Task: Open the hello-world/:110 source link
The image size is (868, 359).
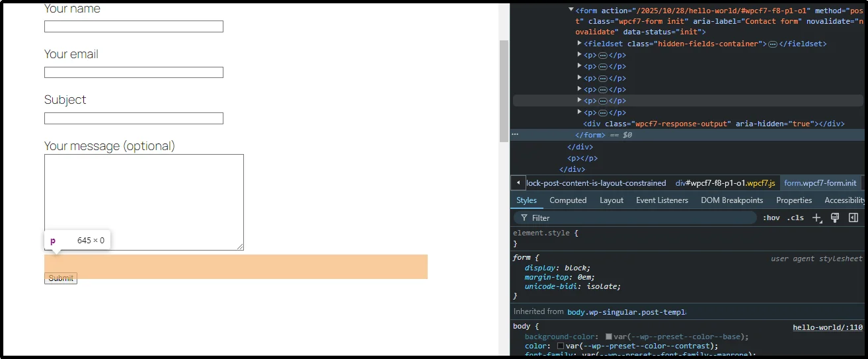Action: 828,327
